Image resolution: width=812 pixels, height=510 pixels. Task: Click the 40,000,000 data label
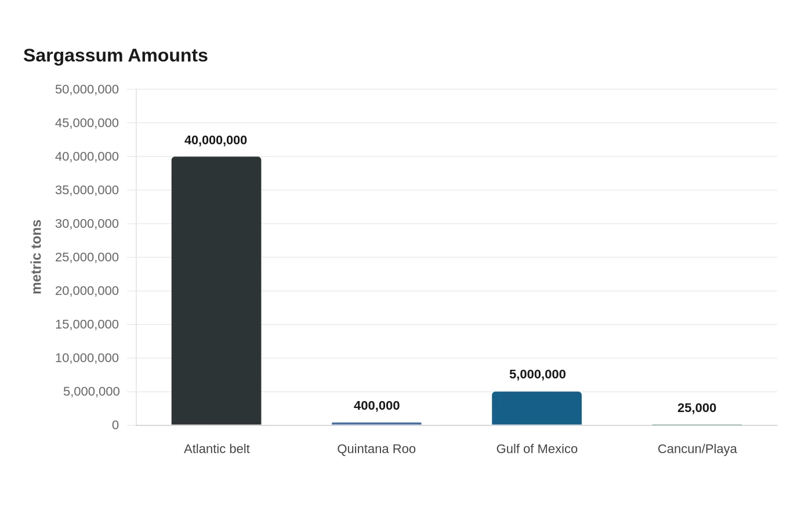tap(216, 140)
